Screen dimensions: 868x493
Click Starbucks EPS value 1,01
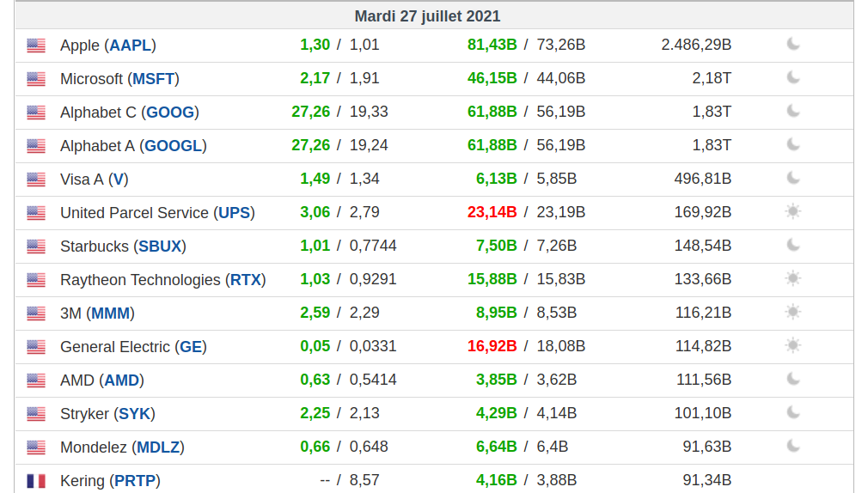(315, 246)
